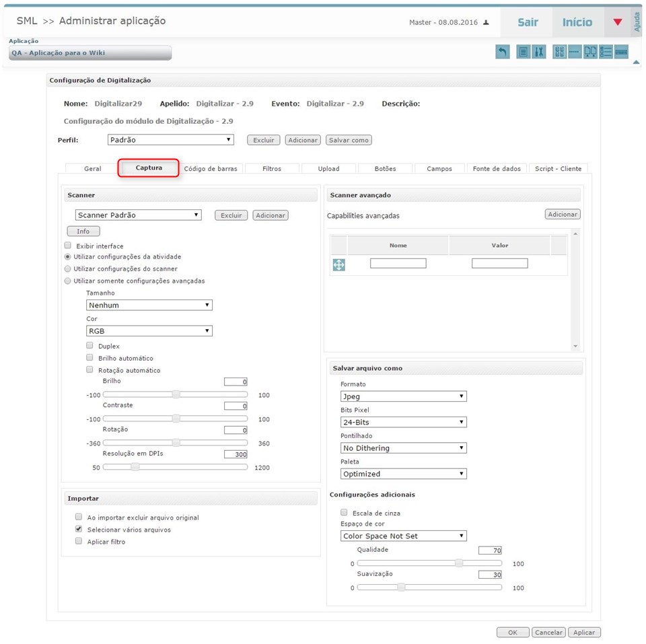Click the user profile icon beside Master

tap(487, 23)
